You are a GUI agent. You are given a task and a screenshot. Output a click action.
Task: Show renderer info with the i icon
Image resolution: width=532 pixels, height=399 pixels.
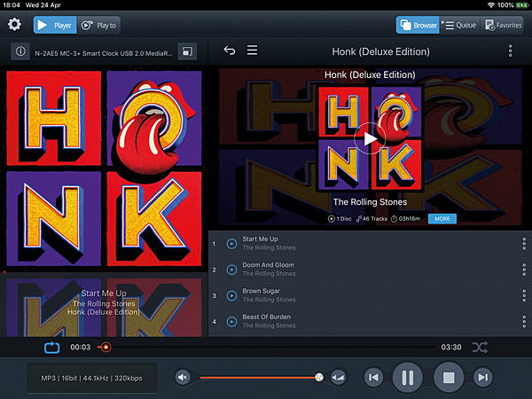click(20, 51)
